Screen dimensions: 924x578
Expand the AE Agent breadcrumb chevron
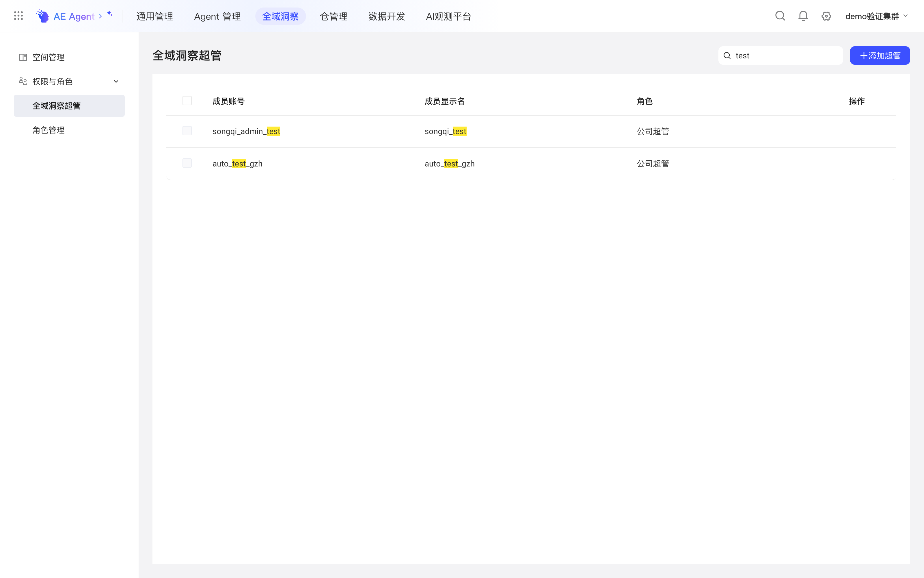(100, 16)
